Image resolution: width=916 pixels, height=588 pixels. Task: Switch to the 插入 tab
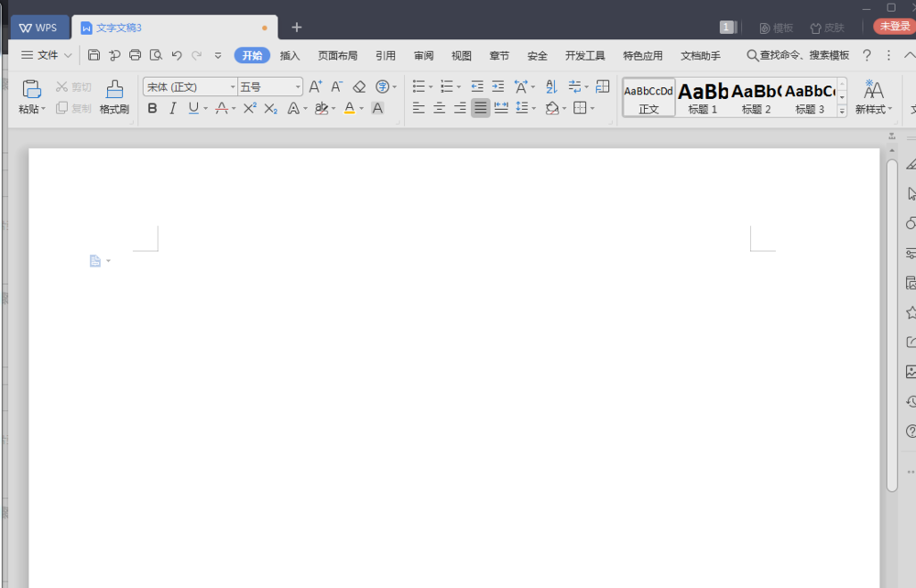289,56
